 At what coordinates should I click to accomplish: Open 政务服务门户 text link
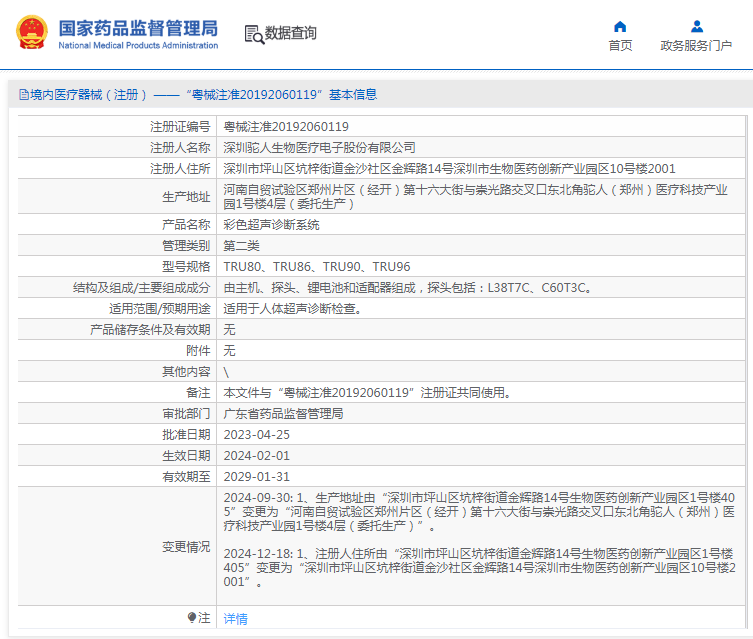pyautogui.click(x=696, y=46)
